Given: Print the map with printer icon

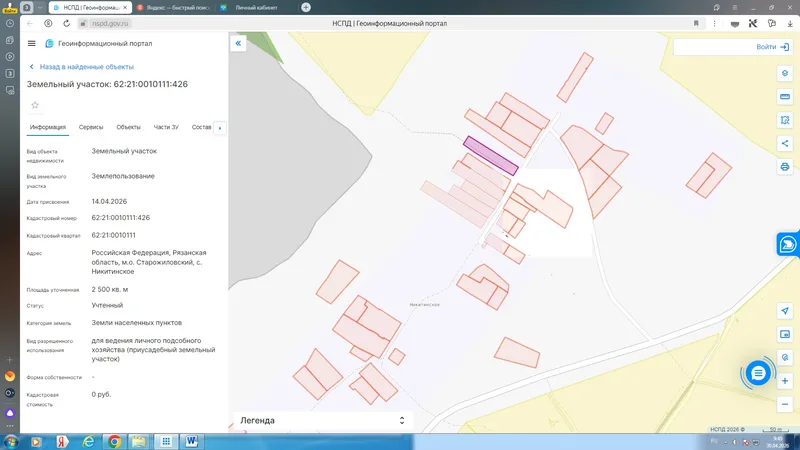Looking at the screenshot, I should pyautogui.click(x=785, y=167).
